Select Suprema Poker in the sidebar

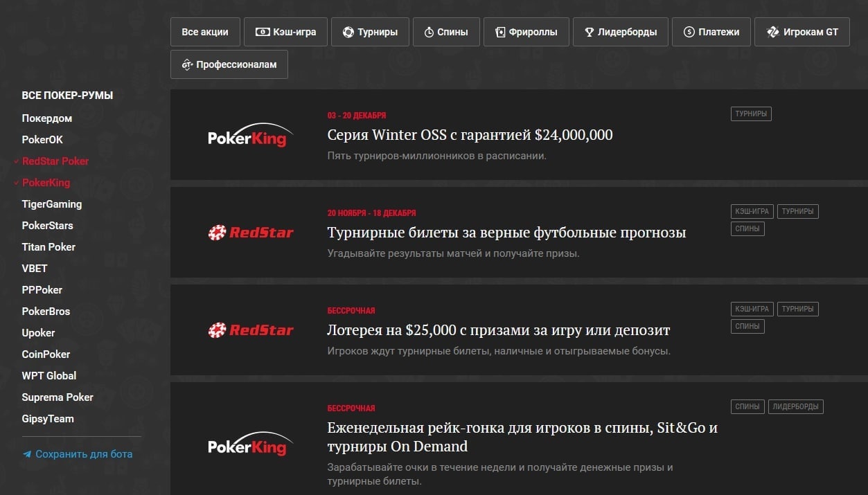pos(57,397)
